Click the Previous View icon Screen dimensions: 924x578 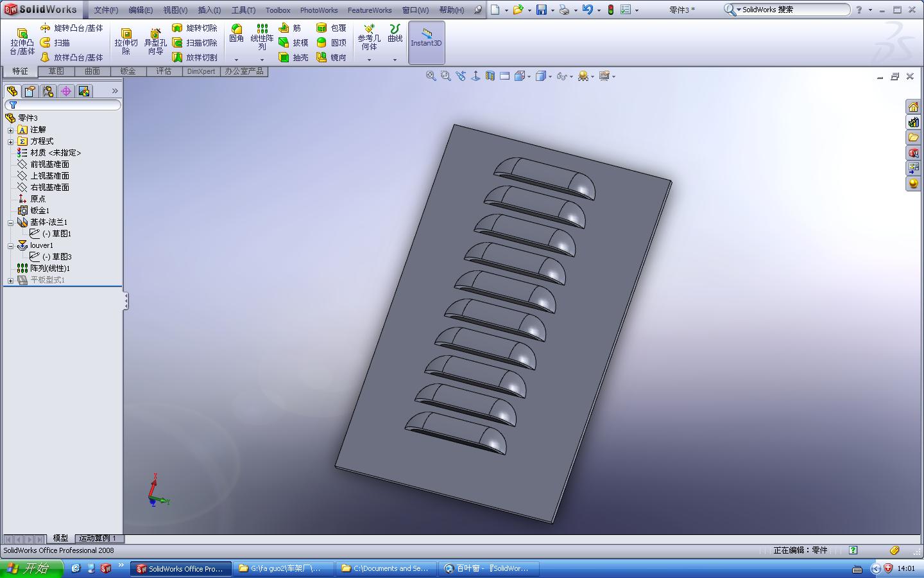pos(461,76)
